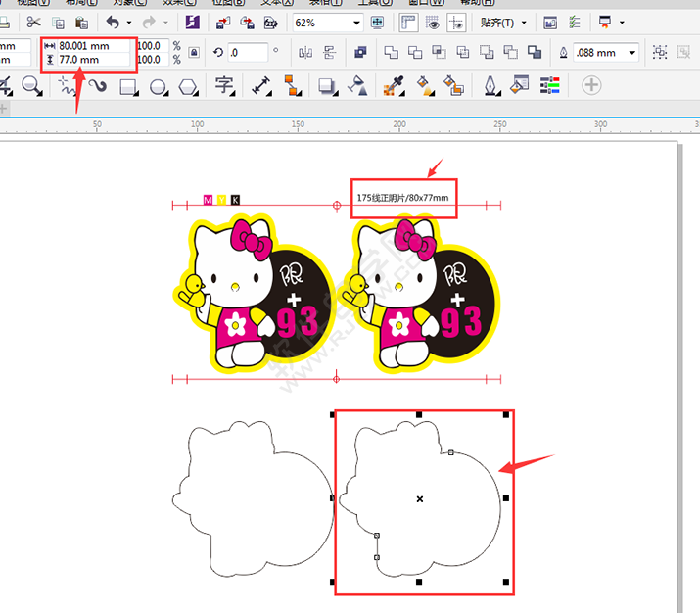Click the Trim shaping icon
The width and height of the screenshot is (700, 613).
415,53
